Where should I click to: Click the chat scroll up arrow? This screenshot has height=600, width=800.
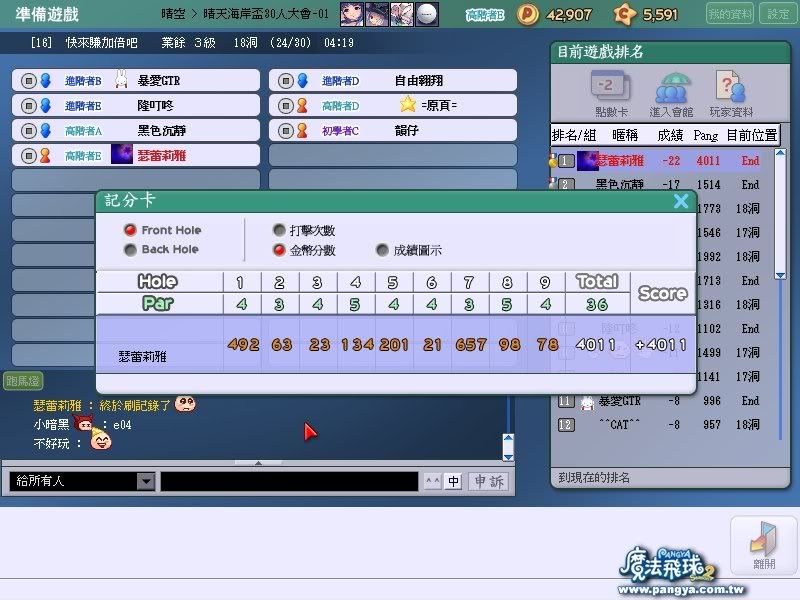(x=508, y=439)
